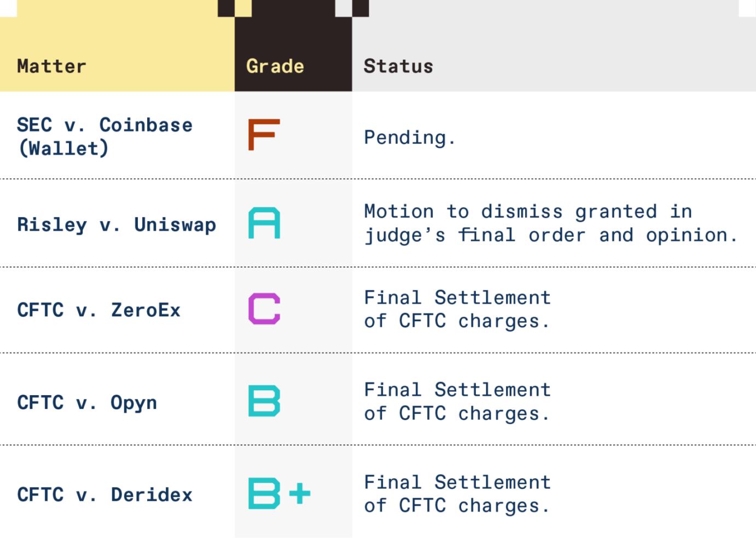Click the purple C grade icon

point(264,309)
